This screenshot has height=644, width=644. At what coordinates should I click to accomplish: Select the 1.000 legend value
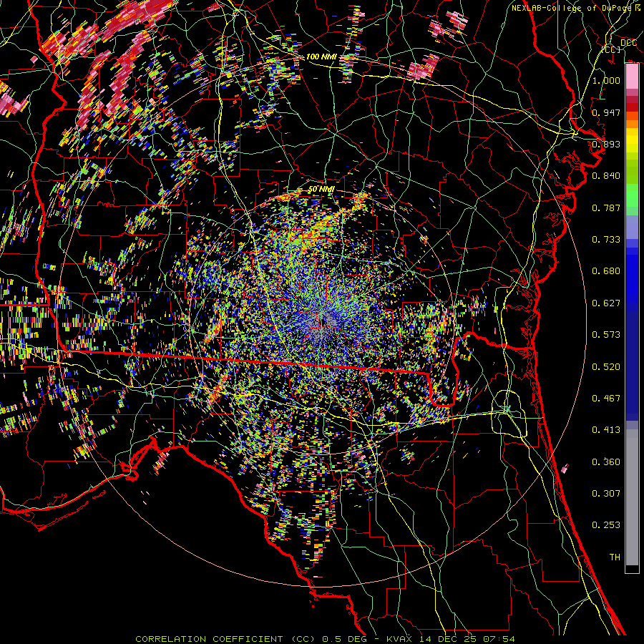[x=606, y=80]
